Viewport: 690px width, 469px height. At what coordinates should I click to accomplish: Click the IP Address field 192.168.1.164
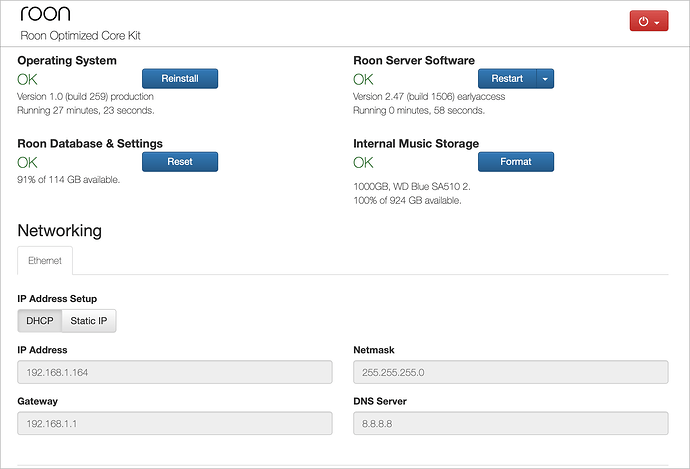click(x=175, y=372)
